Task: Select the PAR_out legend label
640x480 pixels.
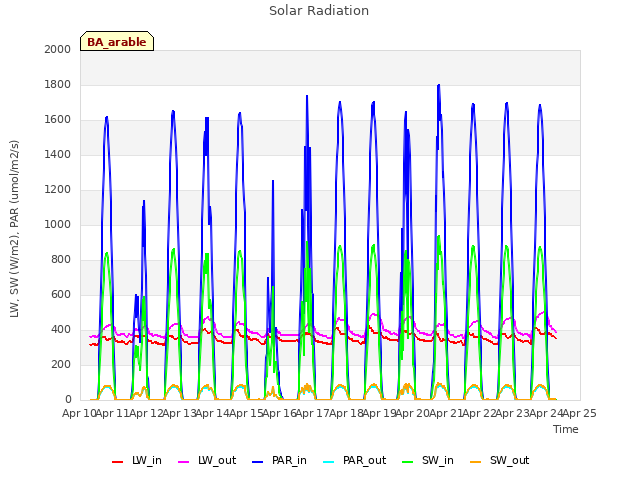Action: (364, 460)
